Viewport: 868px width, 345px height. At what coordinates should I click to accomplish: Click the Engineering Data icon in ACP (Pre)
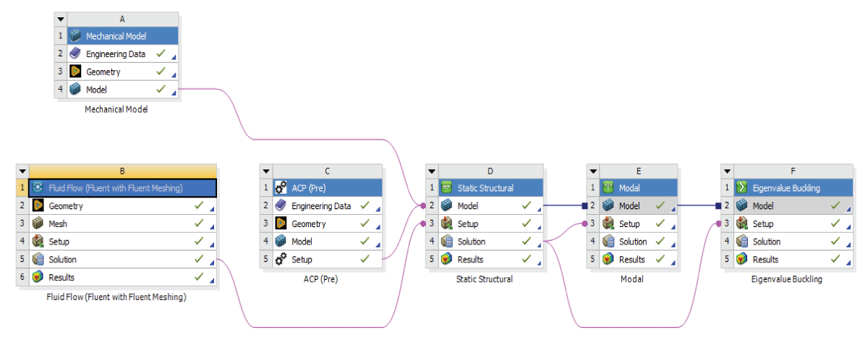[x=281, y=206]
